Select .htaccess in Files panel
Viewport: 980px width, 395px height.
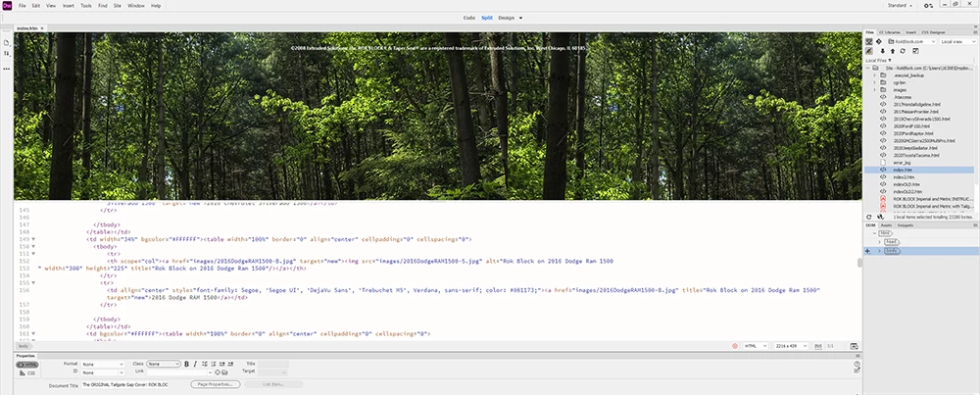[x=901, y=97]
